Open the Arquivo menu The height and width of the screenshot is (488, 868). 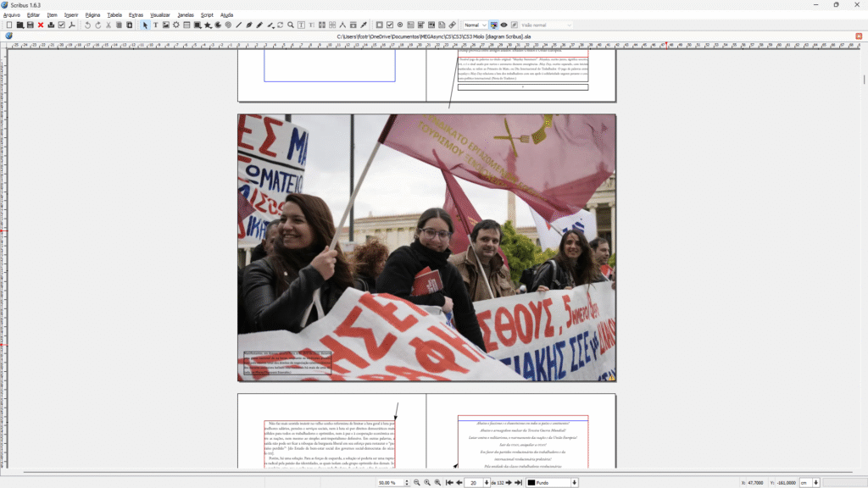tap(12, 15)
